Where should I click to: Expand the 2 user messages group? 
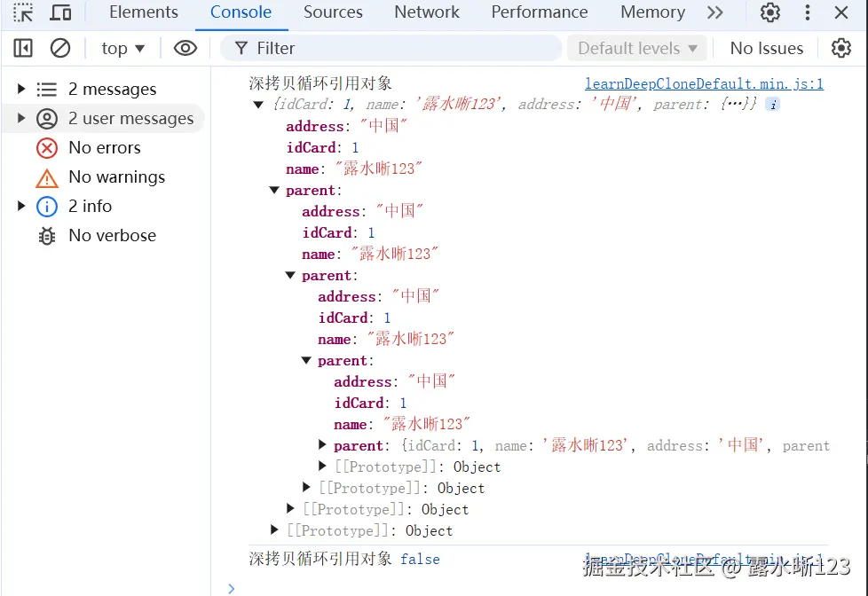(x=21, y=118)
